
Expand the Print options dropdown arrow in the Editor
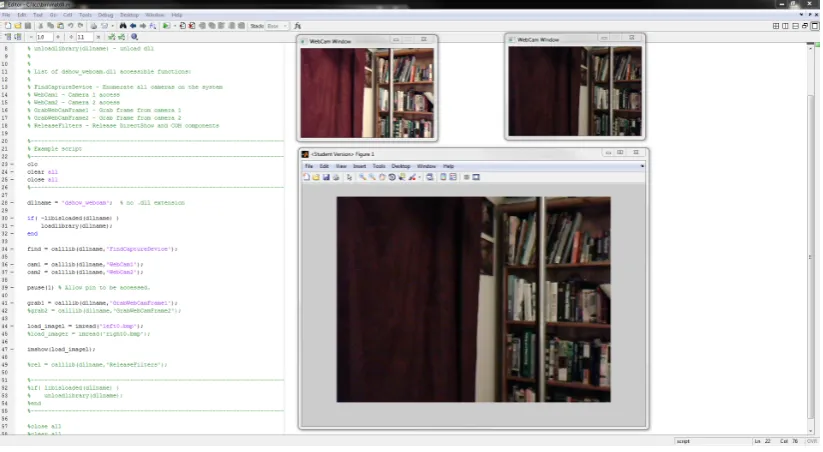[112, 26]
